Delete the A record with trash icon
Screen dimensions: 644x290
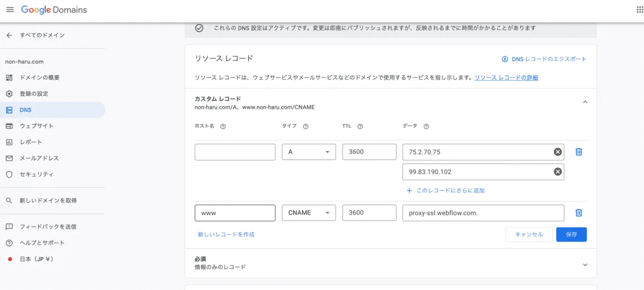coord(579,151)
